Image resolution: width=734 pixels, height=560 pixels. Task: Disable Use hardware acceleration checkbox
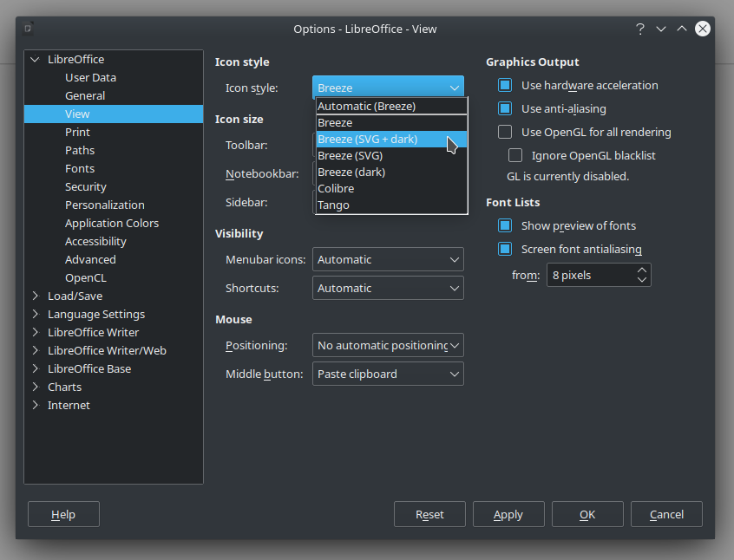coord(505,85)
